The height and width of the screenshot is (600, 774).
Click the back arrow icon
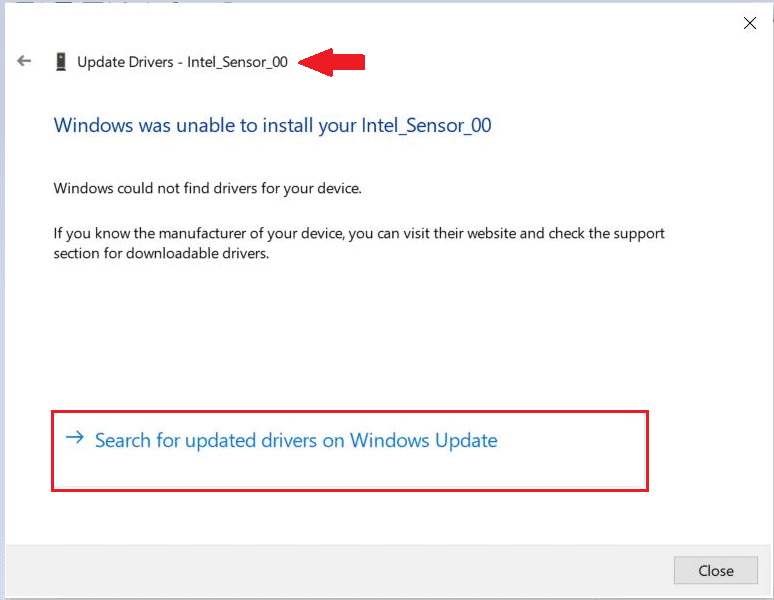coord(24,62)
